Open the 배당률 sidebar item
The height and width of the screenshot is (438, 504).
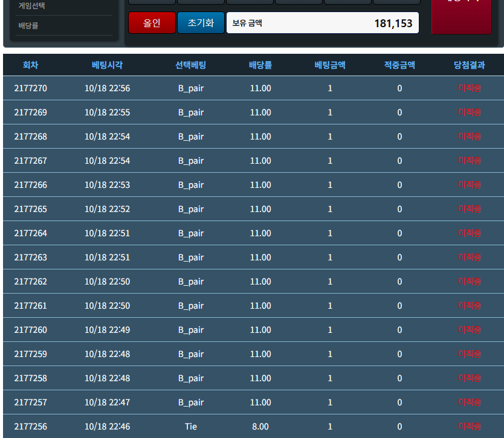(28, 25)
